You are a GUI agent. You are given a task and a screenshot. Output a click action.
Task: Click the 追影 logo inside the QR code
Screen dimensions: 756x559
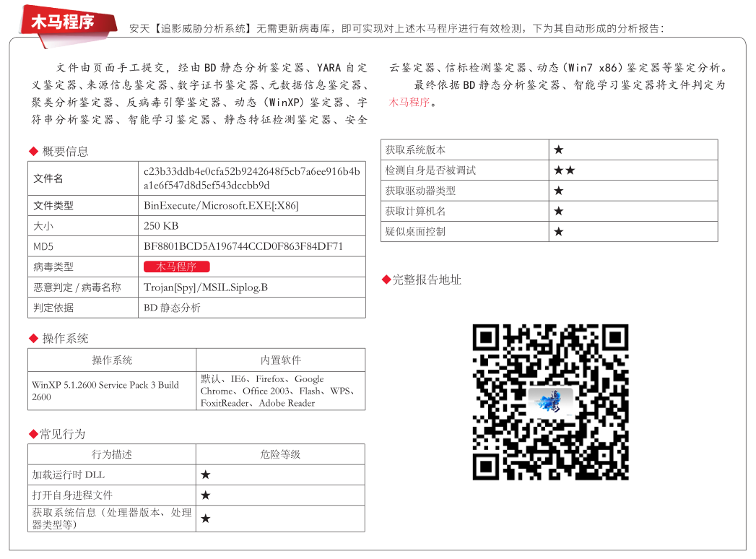click(551, 402)
